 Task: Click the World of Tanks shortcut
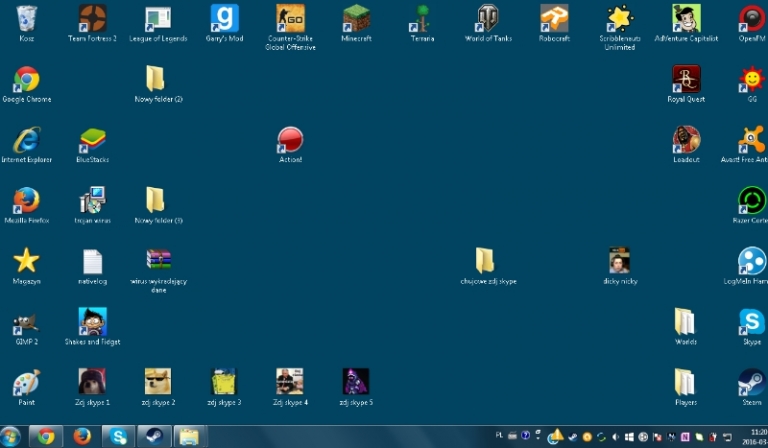[488, 19]
